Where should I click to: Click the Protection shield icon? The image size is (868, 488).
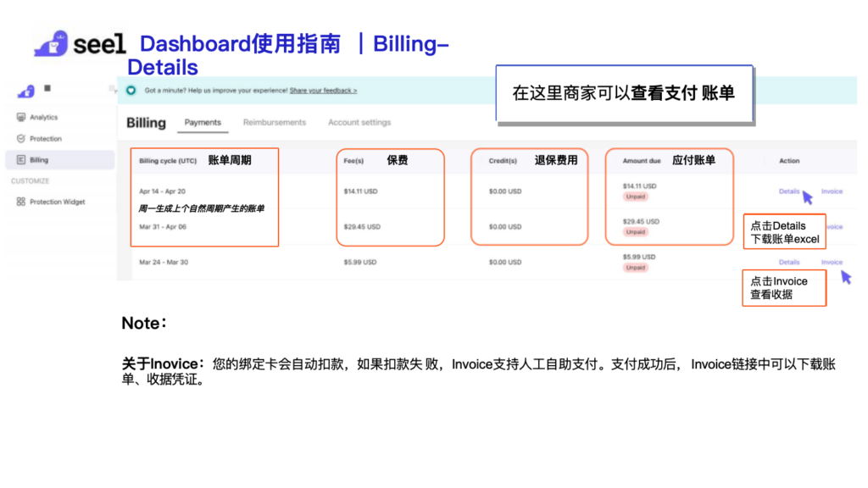(21, 139)
